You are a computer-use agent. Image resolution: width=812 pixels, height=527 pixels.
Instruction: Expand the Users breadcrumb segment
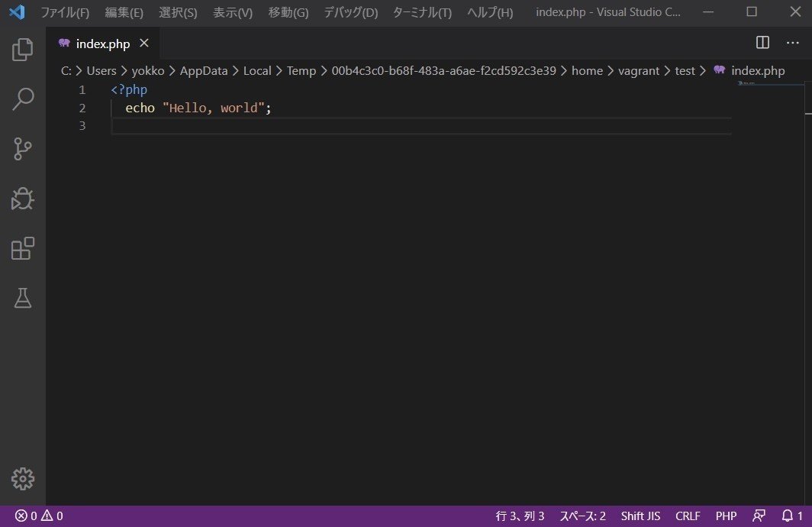101,71
